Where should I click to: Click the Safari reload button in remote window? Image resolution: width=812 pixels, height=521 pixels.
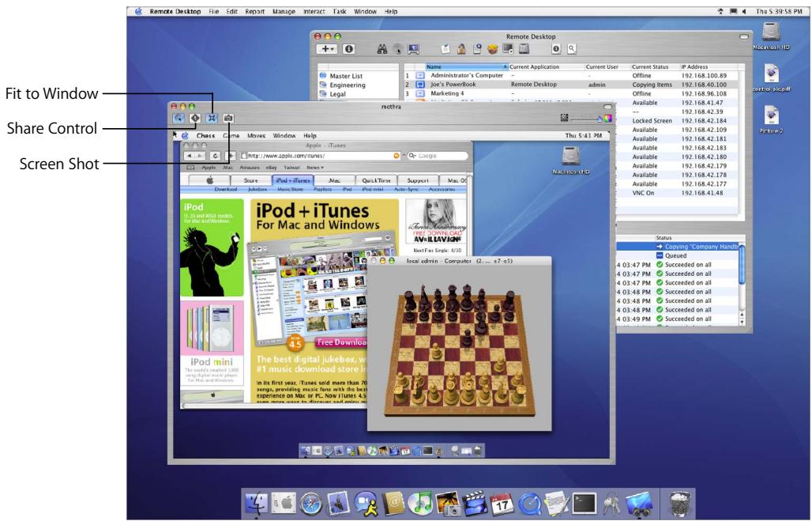tap(215, 156)
